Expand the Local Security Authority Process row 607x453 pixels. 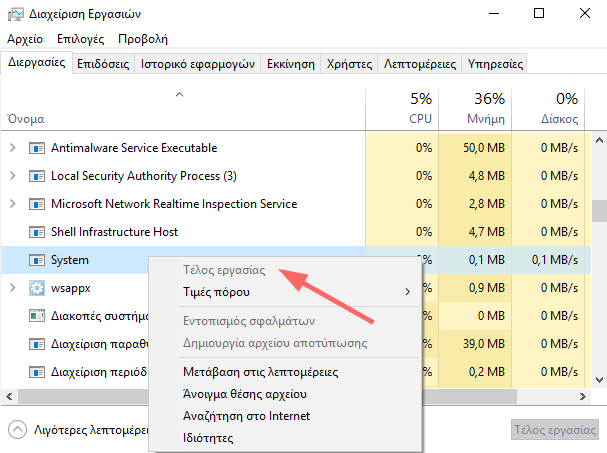pos(12,176)
